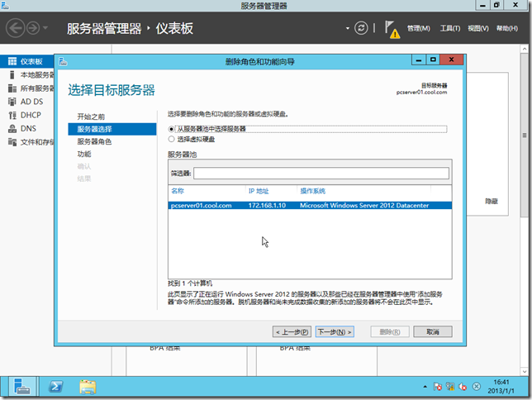Viewport: 532px width, 400px height.
Task: Click the taskbar clock showing 16:41
Action: [x=501, y=387]
